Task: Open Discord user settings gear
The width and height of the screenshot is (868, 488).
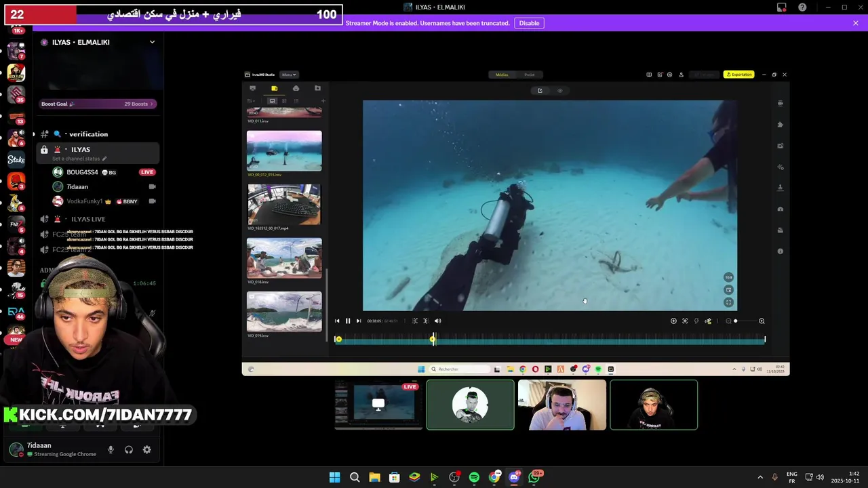Action: (x=146, y=449)
